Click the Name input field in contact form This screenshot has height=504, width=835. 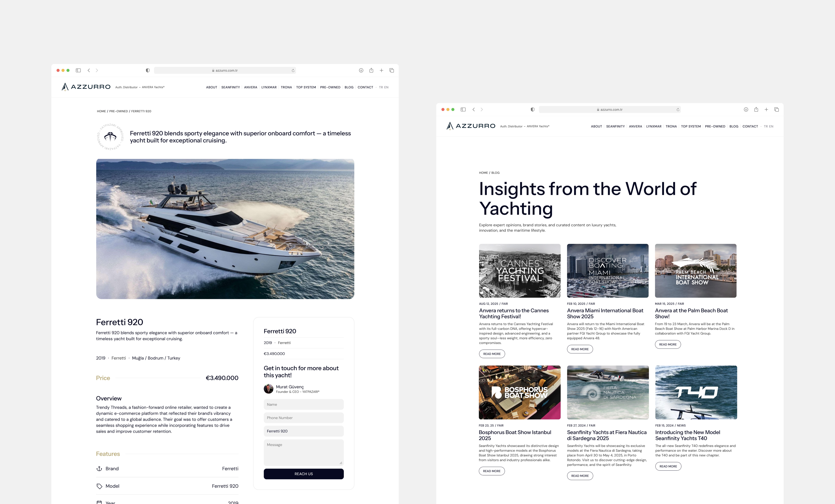point(303,404)
